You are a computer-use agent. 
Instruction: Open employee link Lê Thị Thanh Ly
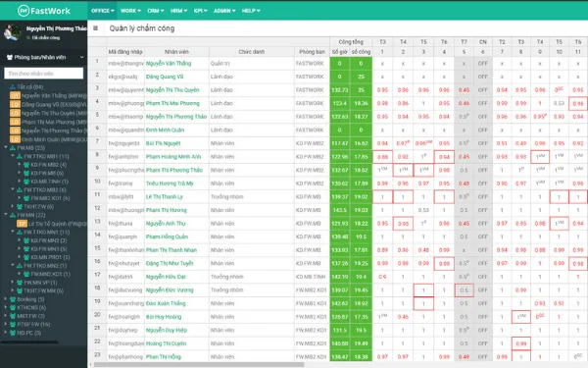(165, 197)
